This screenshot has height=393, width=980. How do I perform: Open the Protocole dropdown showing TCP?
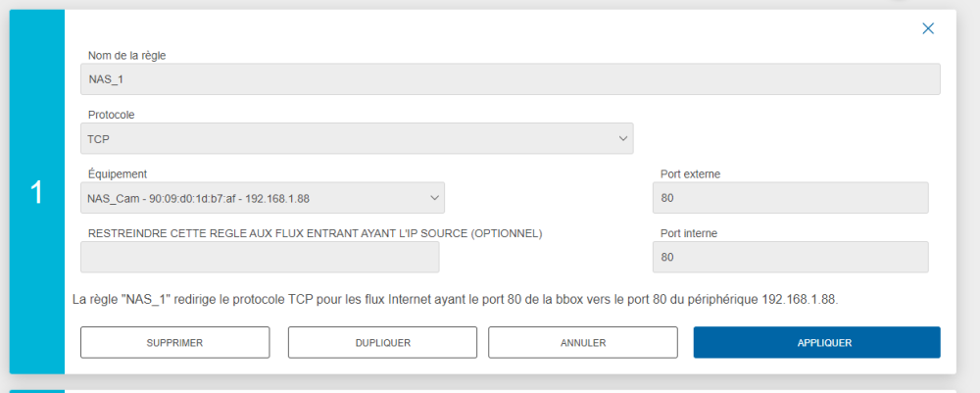[x=356, y=139]
